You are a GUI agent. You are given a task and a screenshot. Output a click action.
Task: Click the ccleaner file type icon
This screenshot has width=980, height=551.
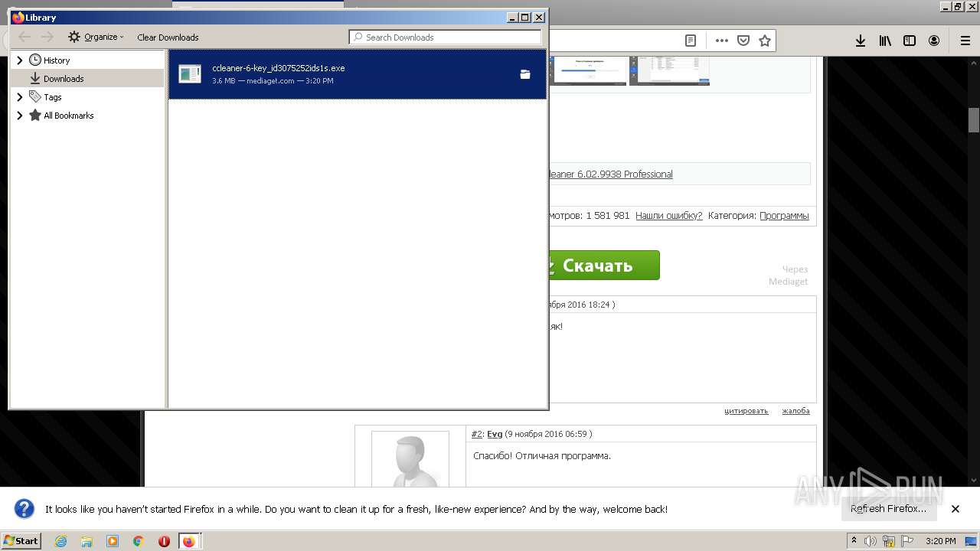(x=190, y=74)
